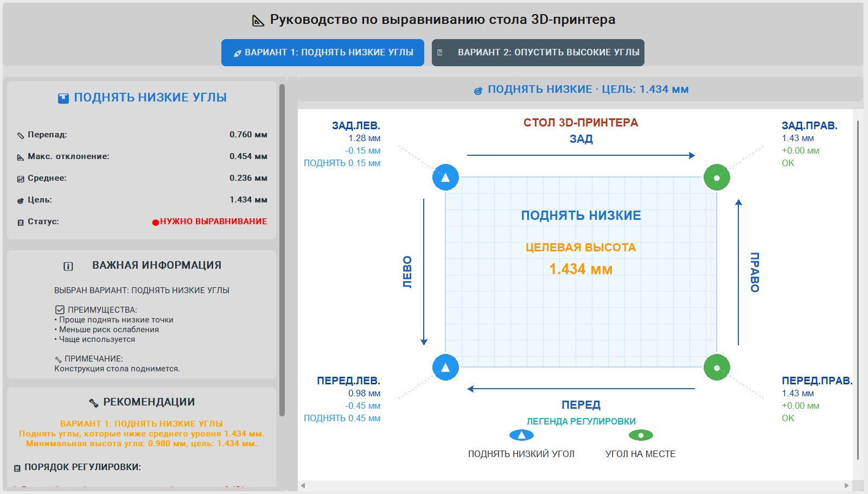This screenshot has height=494, width=868.
Task: Click the ruler icon next to "Перепад"
Action: pos(21,134)
